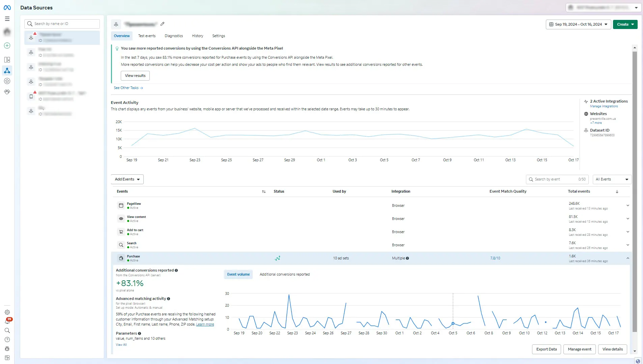
Task: Switch to the History tab
Action: (197, 36)
